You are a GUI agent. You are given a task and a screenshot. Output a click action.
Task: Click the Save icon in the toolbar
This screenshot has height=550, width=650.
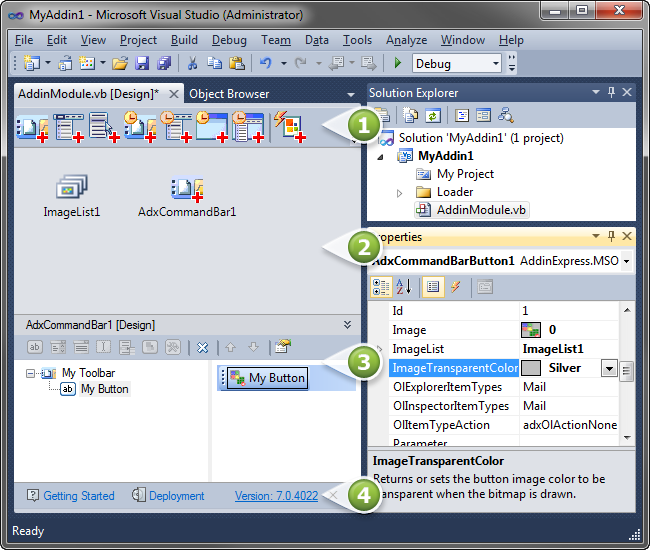[x=142, y=63]
